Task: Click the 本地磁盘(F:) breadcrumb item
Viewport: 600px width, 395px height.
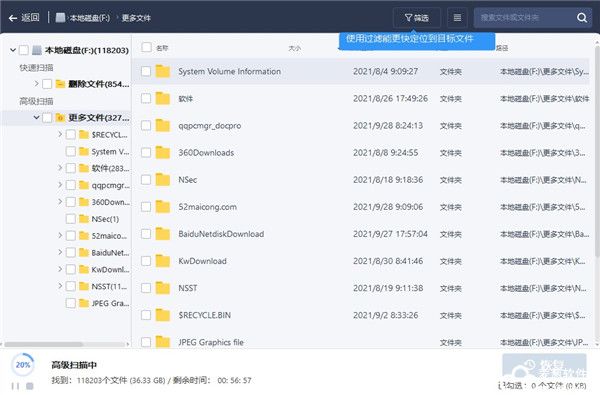Action: (90, 18)
